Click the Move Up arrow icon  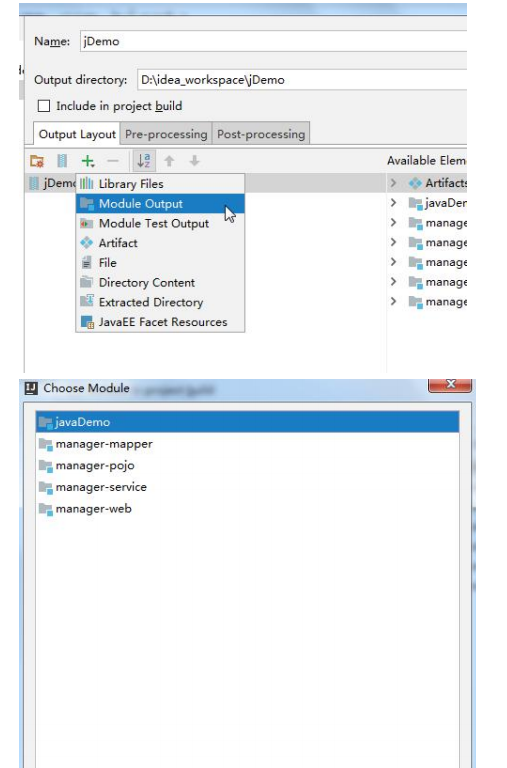(x=169, y=161)
